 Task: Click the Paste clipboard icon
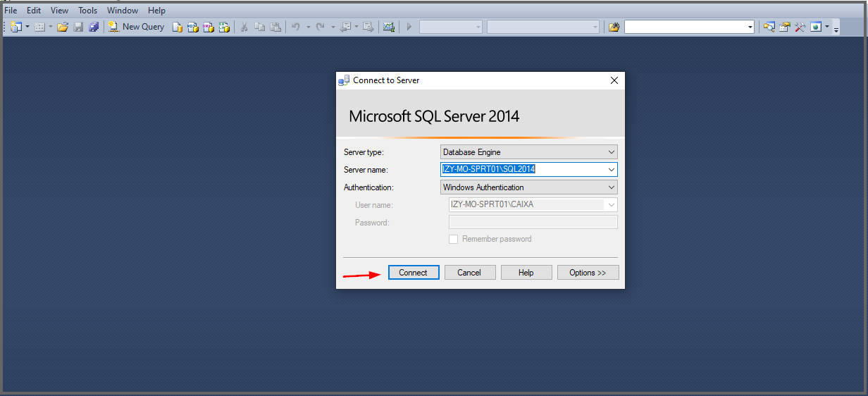(x=275, y=27)
